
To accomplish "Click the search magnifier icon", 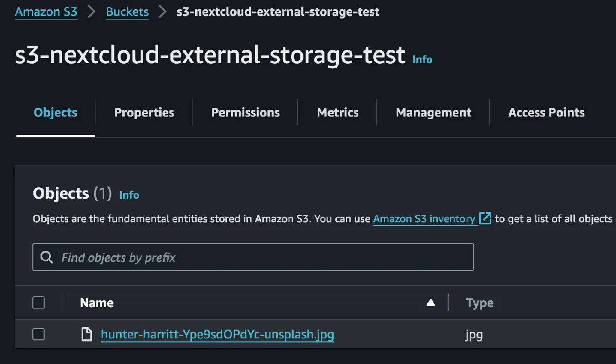I will pyautogui.click(x=47, y=257).
